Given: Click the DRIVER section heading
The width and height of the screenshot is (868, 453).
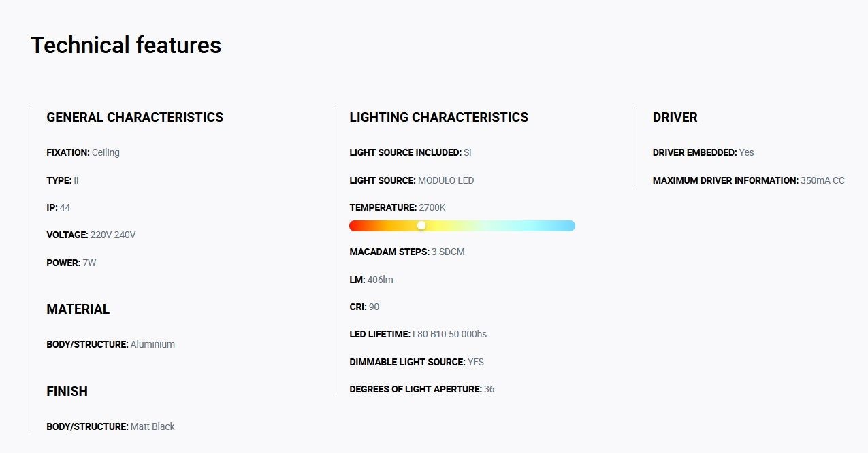Looking at the screenshot, I should pos(675,117).
